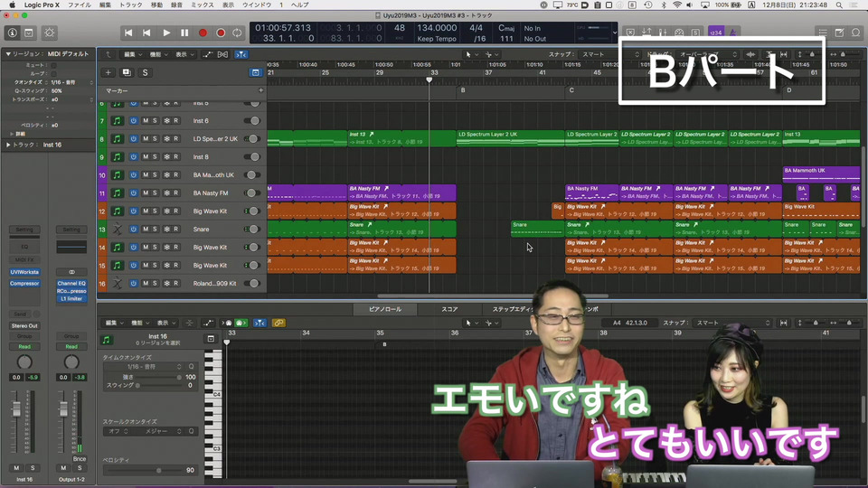
Task: Open Tracks area 機能 menu
Action: click(x=157, y=54)
